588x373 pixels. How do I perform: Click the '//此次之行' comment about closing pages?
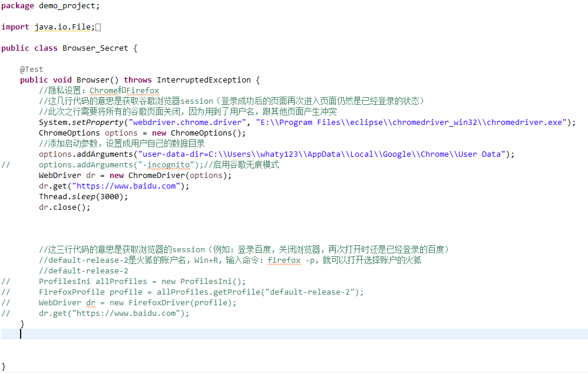click(x=187, y=112)
